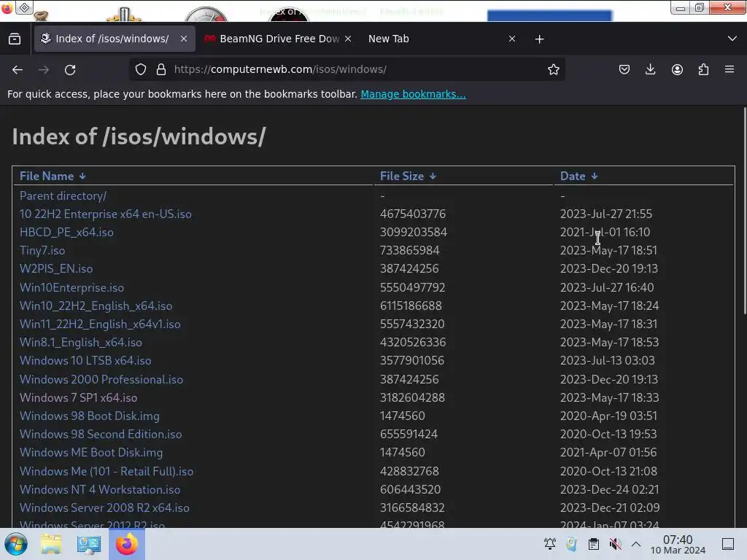This screenshot has width=747, height=560.
Task: Sort by the File Name column header
Action: 47,176
